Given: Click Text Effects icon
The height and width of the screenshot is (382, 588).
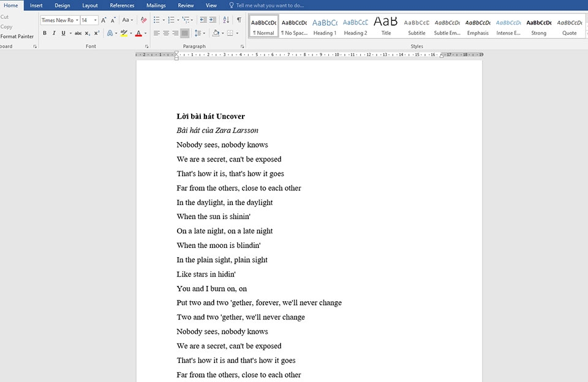Looking at the screenshot, I should pos(110,33).
